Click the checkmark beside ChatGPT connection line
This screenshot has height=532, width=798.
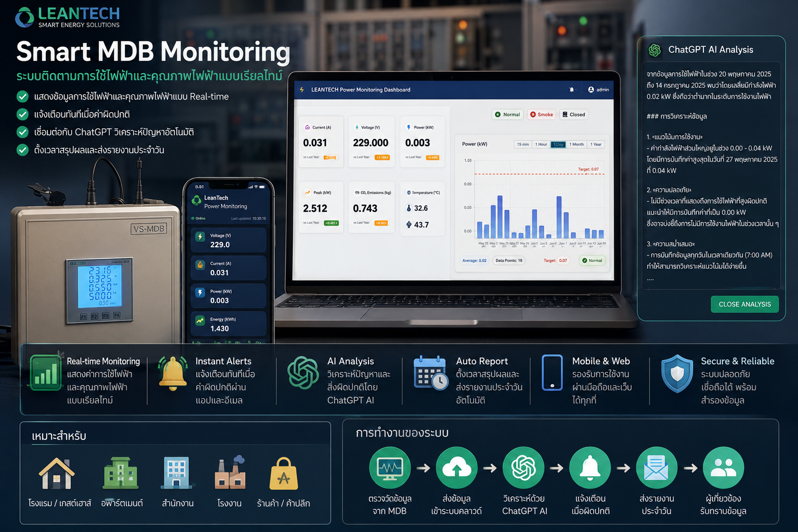(x=22, y=132)
